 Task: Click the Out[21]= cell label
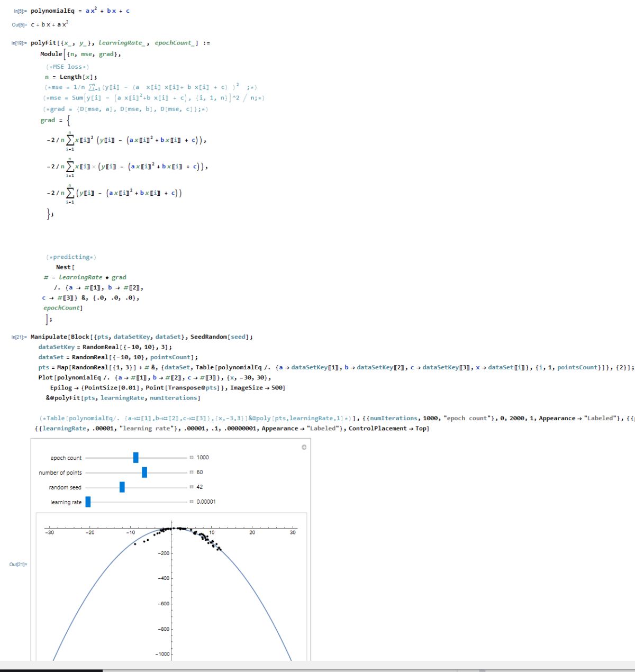tap(19, 565)
